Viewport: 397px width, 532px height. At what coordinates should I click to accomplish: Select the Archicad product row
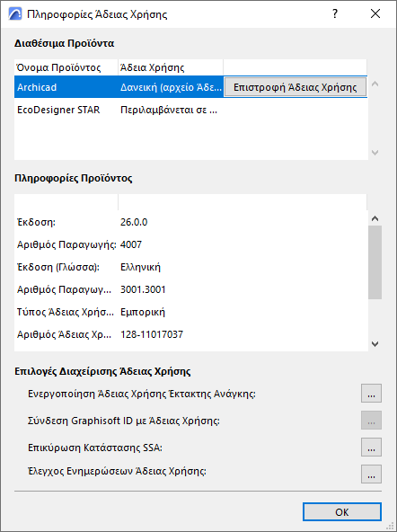[190, 87]
